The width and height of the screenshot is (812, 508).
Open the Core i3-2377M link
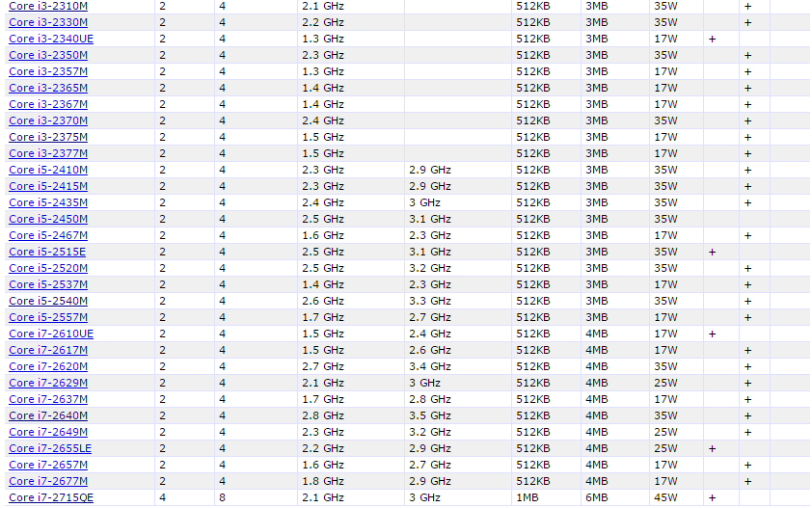[48, 154]
